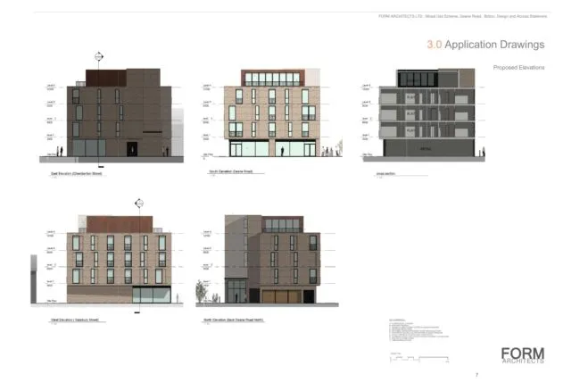Click the cross section caption under third drawing
The height and width of the screenshot is (391, 588).
pyautogui.click(x=385, y=174)
